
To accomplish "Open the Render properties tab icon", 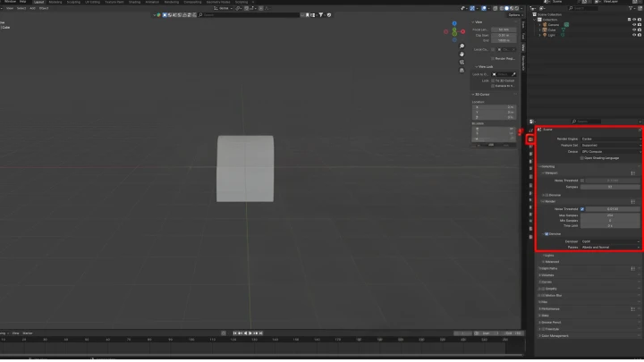I will 530,139.
